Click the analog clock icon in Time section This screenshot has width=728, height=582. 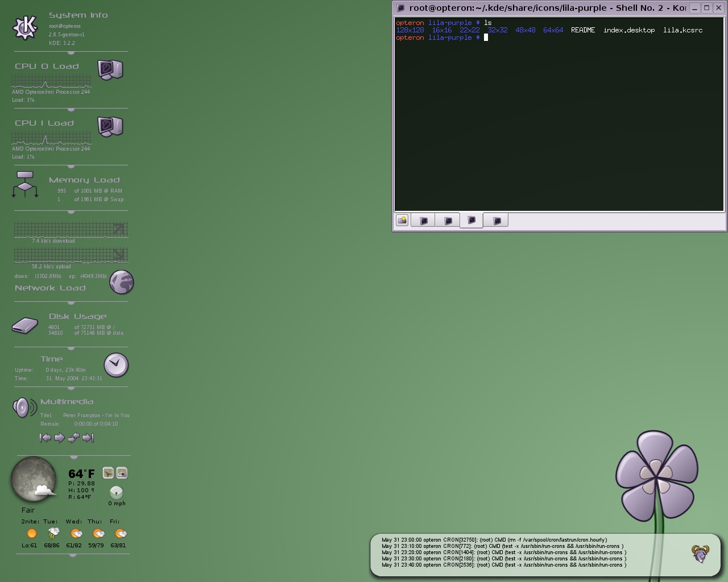tap(116, 365)
